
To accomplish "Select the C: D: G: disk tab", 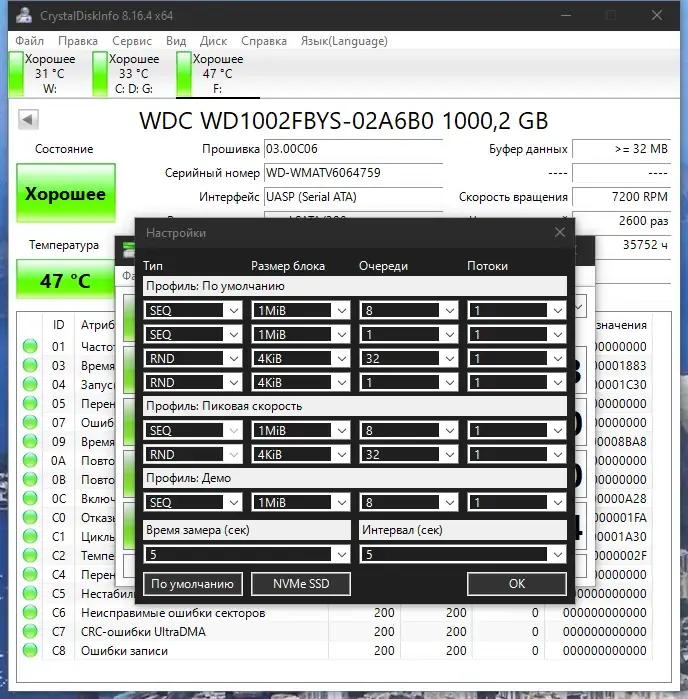I will (127, 74).
